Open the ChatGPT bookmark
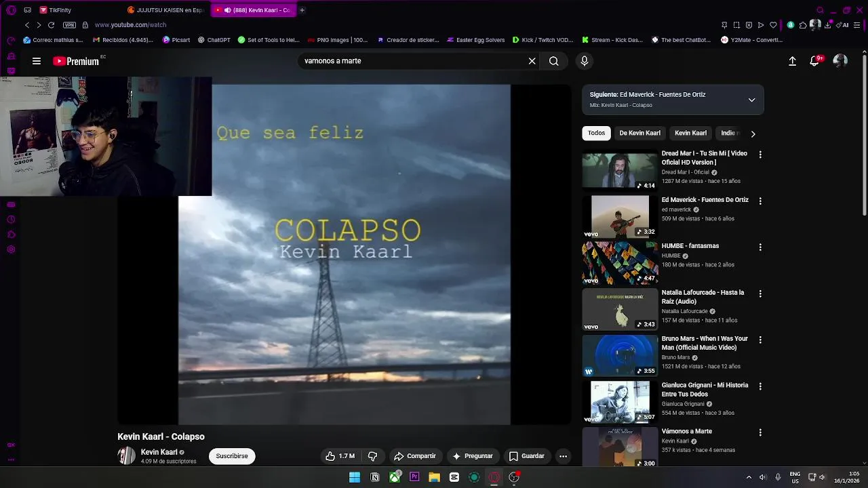 point(214,40)
